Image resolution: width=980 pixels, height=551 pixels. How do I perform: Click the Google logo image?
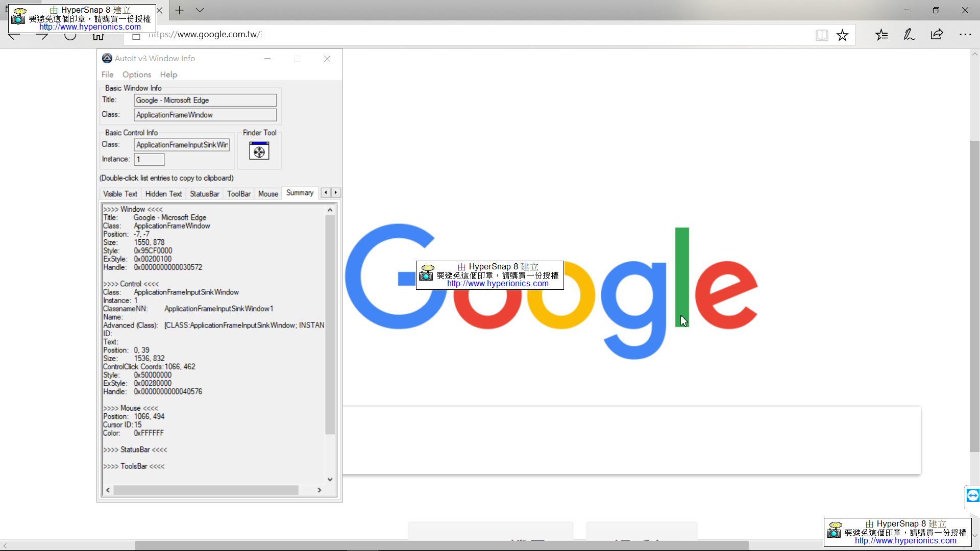[551, 292]
